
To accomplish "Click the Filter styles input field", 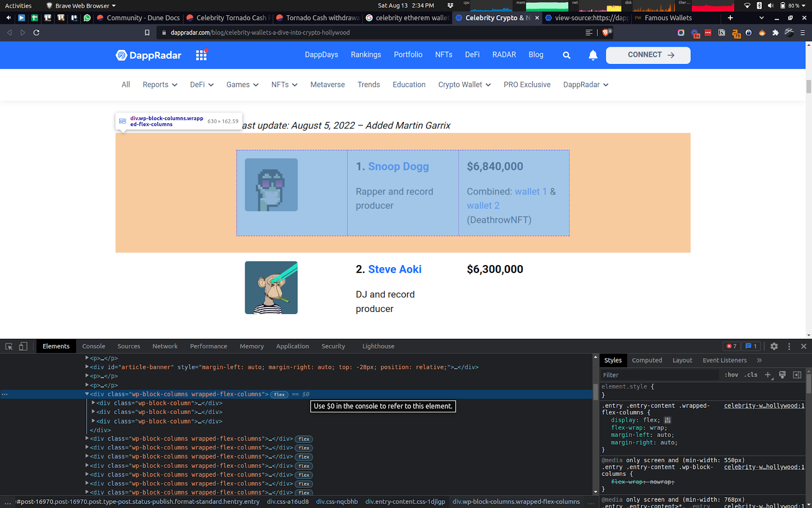I will 660,375.
